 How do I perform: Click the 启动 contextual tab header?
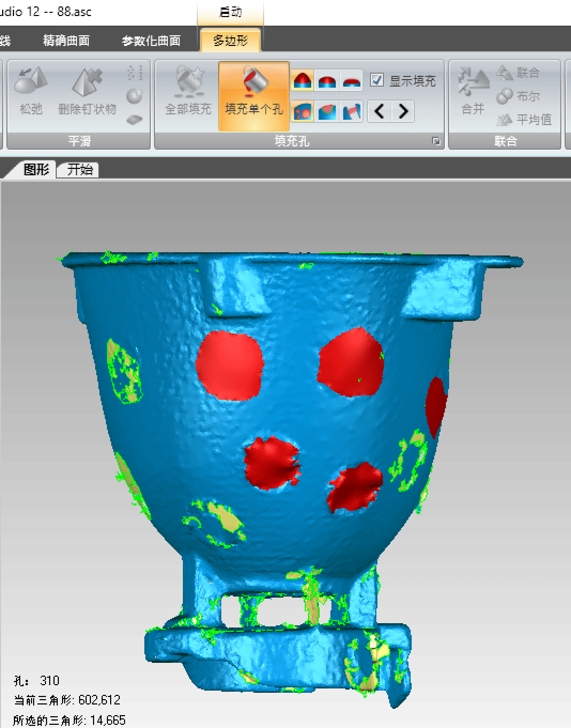pos(230,12)
